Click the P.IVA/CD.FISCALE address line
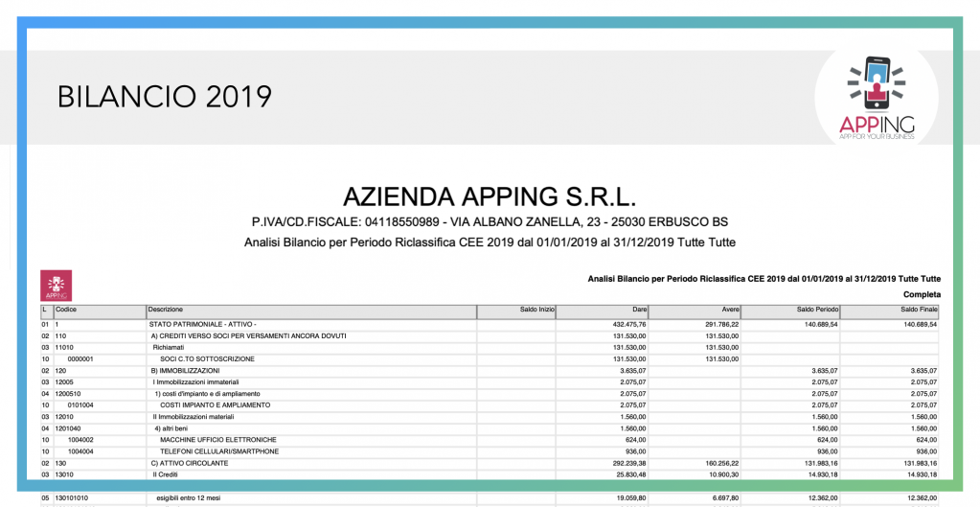Screen dimensions: 980x507 (490, 222)
